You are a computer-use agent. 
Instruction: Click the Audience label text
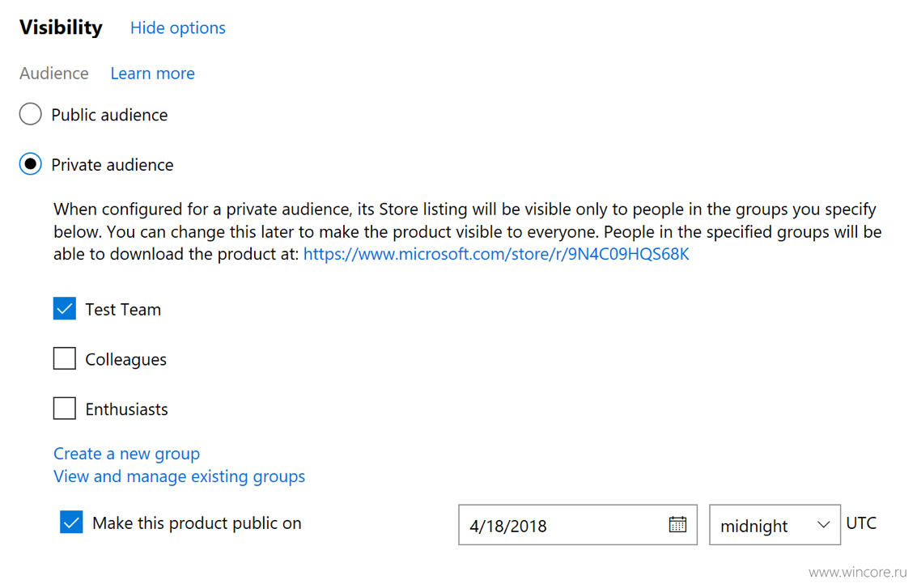(x=53, y=73)
